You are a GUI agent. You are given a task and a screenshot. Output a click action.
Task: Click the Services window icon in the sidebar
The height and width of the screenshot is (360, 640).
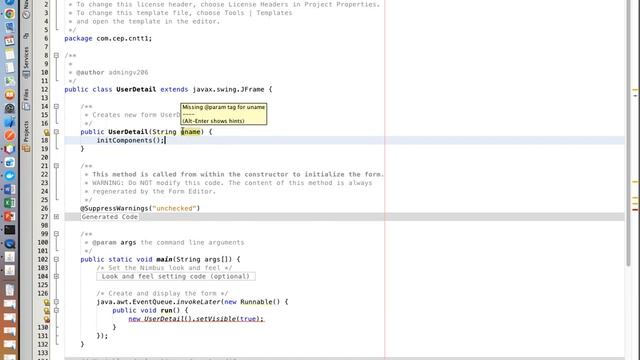pyautogui.click(x=26, y=75)
